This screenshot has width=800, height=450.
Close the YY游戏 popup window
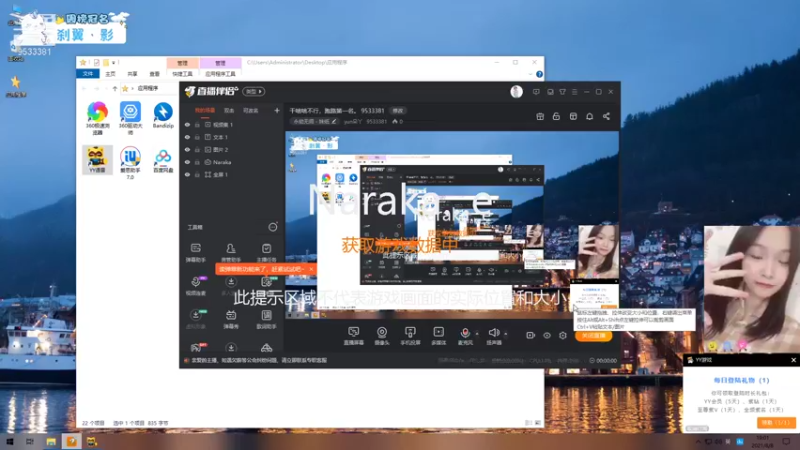coord(793,360)
